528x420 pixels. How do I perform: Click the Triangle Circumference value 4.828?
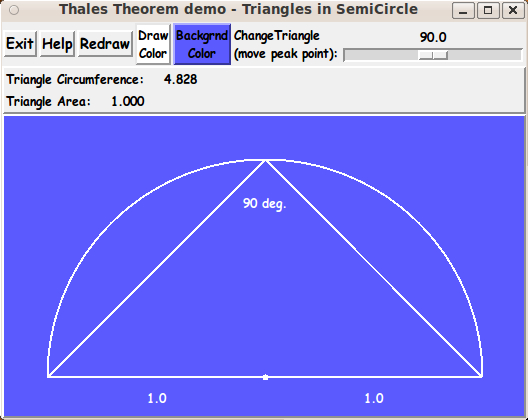coord(180,79)
